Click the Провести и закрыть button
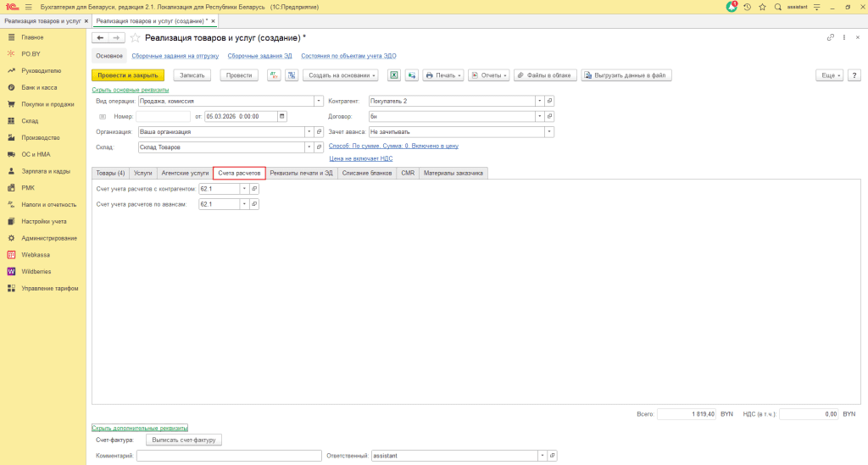 (128, 75)
